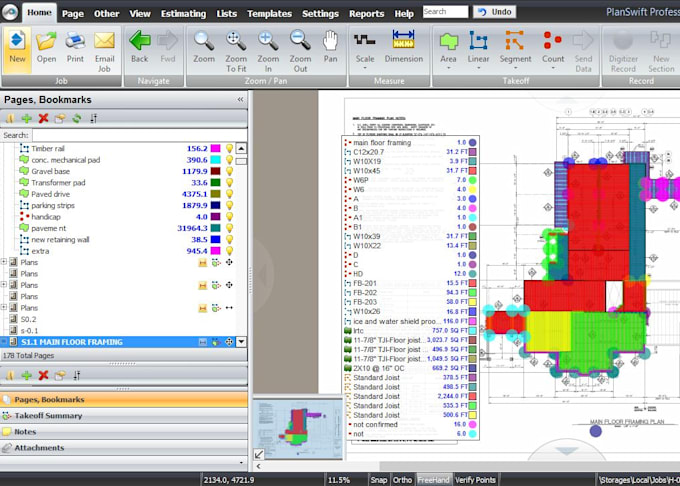Click the red X delete icon in Pages toolbar
Viewport: 680px width, 486px height.
(43, 118)
